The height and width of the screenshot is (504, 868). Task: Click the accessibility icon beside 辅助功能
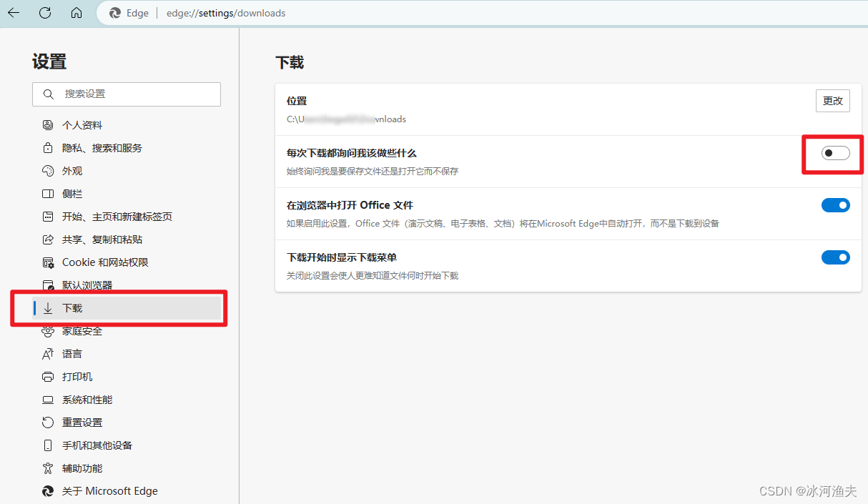point(48,468)
